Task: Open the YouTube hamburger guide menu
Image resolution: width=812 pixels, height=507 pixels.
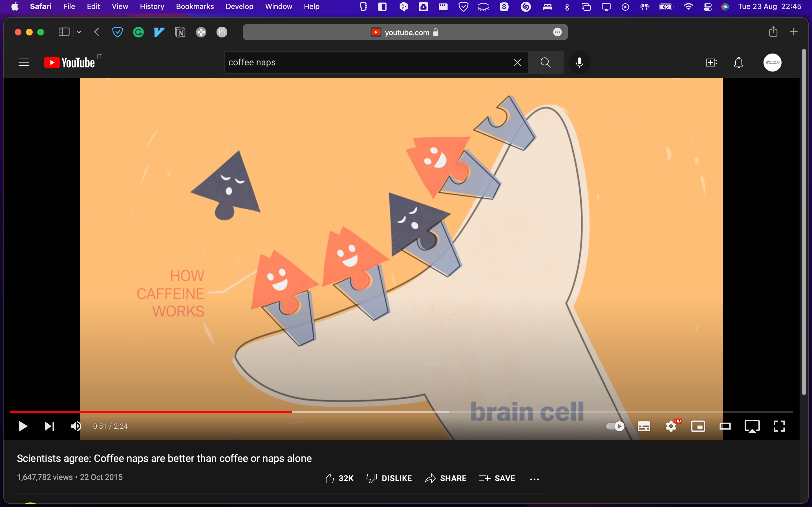Action: 23,62
